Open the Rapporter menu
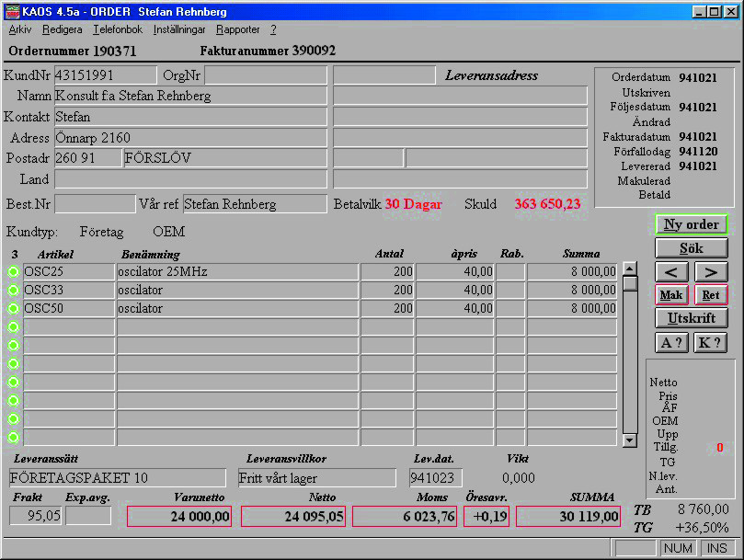 point(237,29)
